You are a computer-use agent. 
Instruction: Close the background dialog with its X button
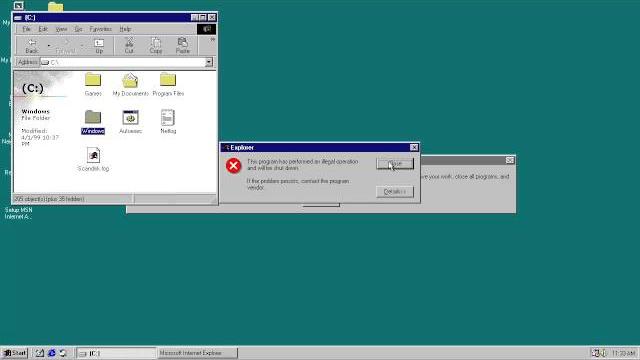point(510,160)
